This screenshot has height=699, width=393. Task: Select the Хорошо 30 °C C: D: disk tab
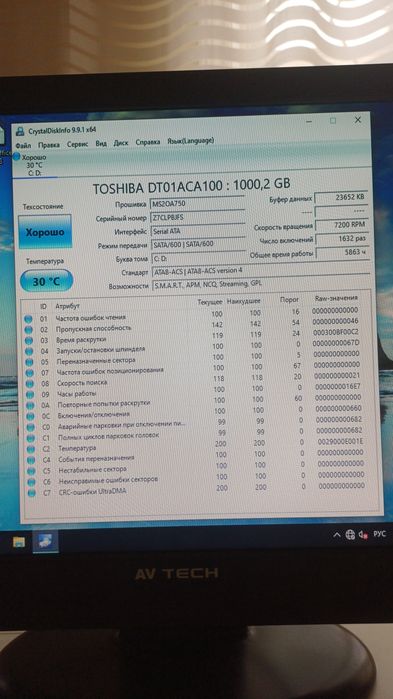[34, 165]
